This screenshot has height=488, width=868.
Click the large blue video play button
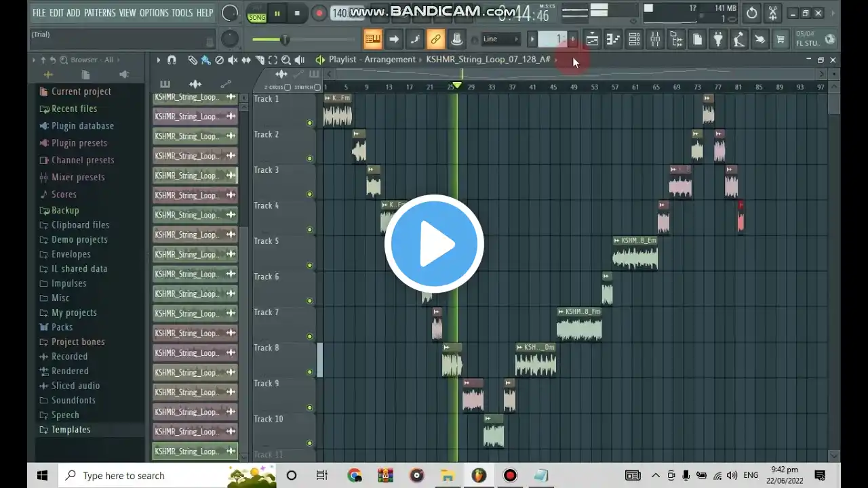434,244
